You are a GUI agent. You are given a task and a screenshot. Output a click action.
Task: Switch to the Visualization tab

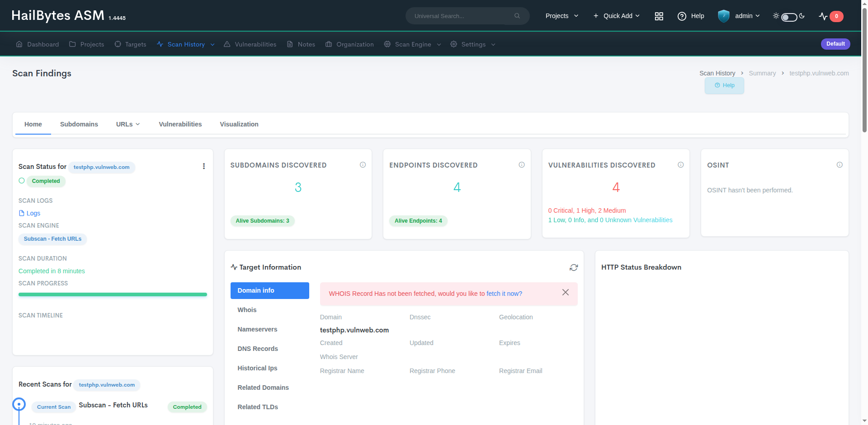(239, 124)
